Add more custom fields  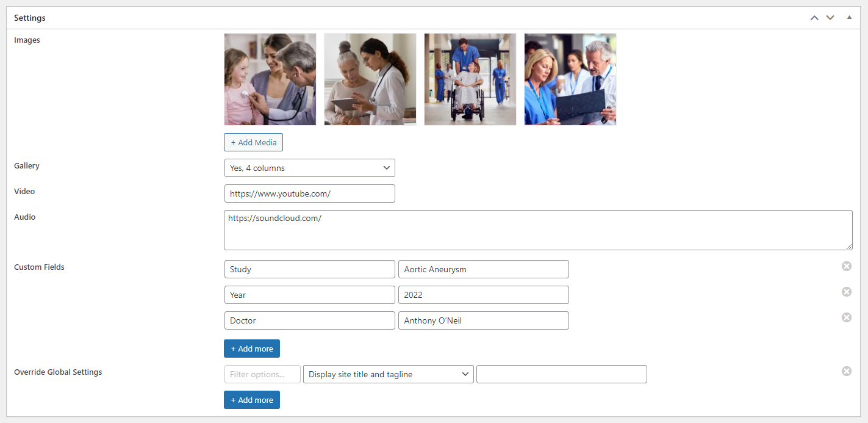252,349
